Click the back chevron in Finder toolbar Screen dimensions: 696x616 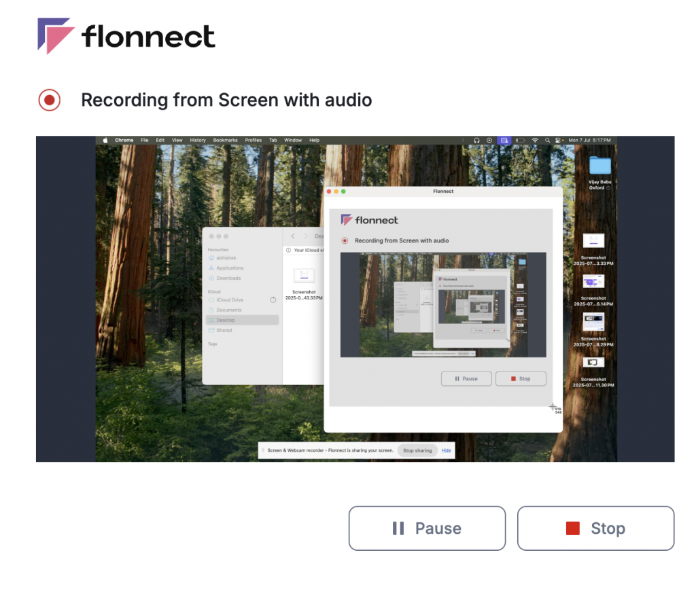point(292,236)
